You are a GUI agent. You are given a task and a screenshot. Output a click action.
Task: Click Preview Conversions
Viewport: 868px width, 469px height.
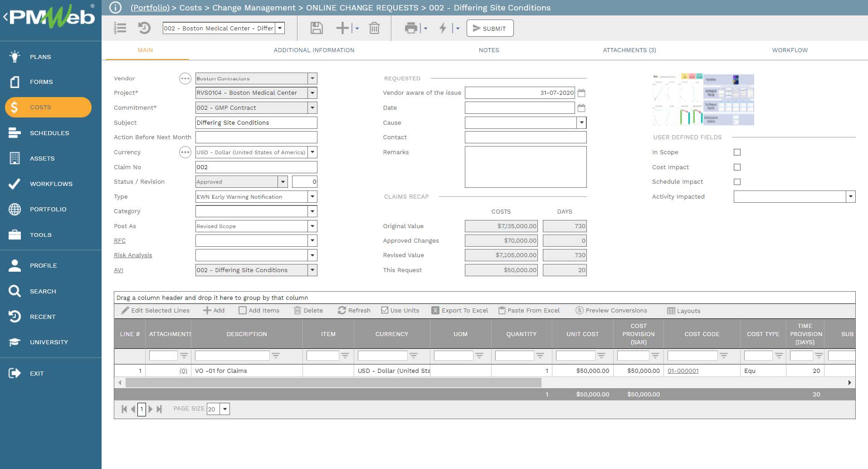[x=611, y=310]
